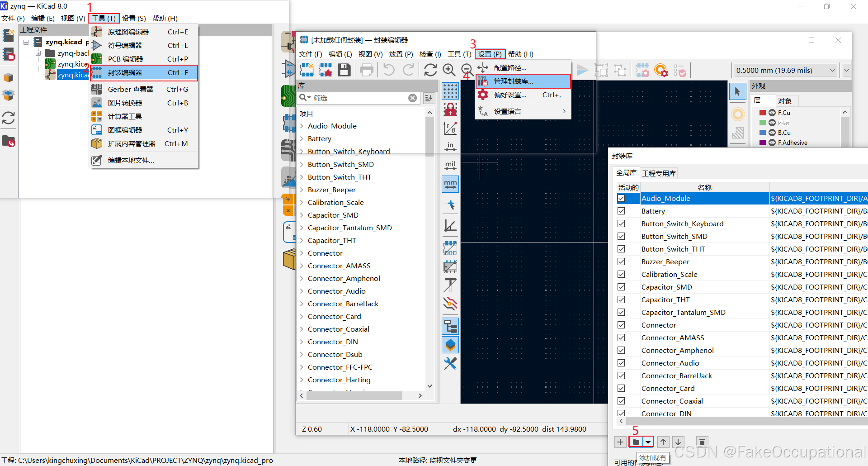Click the B.Cu blue color swatch
Image resolution: width=868 pixels, height=466 pixels.
[x=763, y=133]
